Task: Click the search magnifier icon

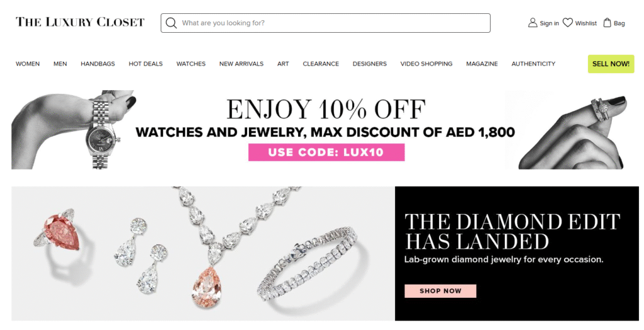Action: (171, 23)
